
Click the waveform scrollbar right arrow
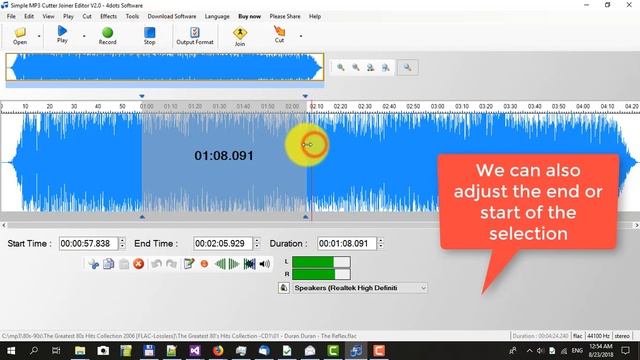tap(636, 225)
